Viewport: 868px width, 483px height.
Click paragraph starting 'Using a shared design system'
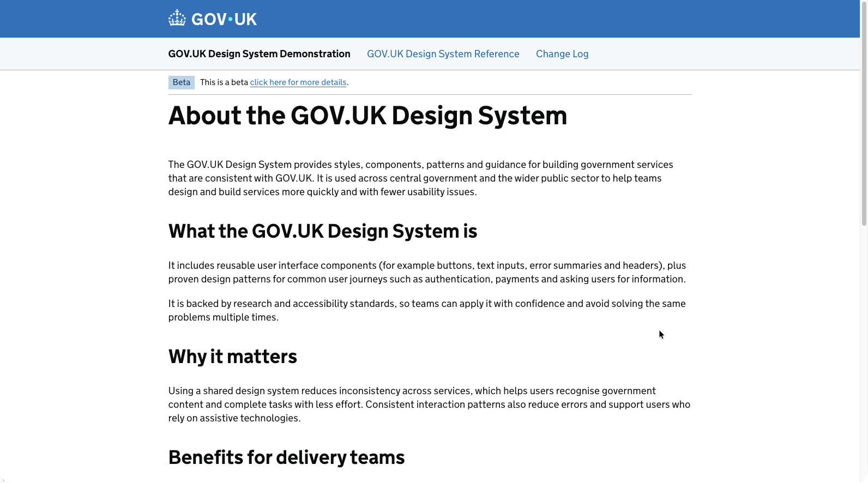tap(429, 404)
